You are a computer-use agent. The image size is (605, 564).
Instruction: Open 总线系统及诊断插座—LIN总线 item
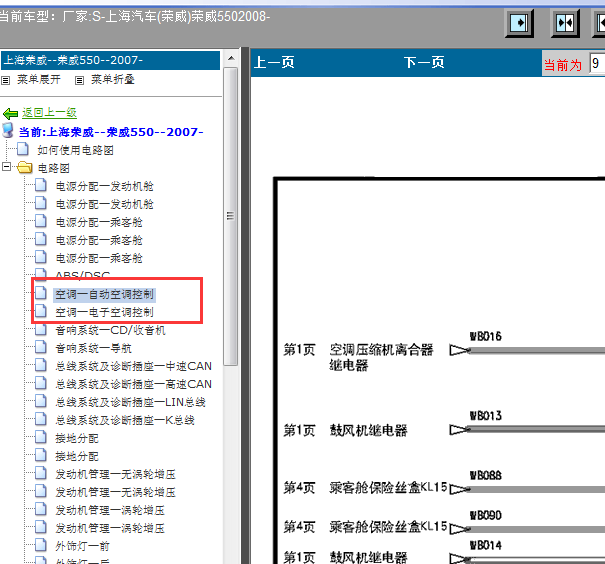coord(130,402)
